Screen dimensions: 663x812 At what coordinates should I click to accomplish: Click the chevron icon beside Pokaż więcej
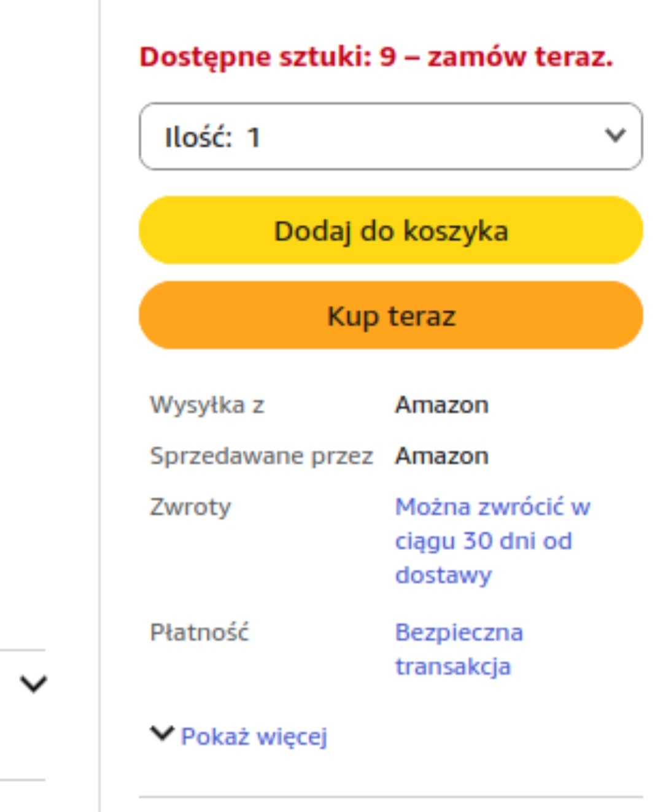[162, 733]
